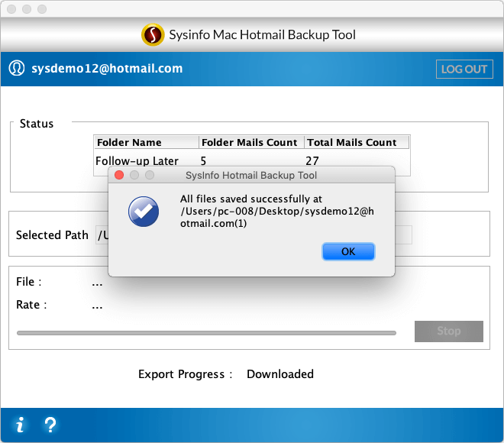Viewport: 504px width, 443px height.
Task: Click the blue checkmark success icon
Action: click(144, 212)
